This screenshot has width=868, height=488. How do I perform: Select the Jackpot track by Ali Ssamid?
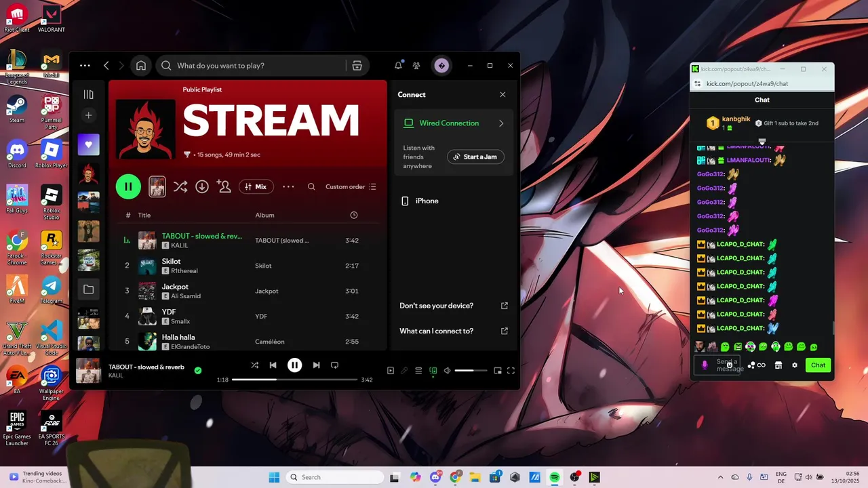click(x=248, y=291)
